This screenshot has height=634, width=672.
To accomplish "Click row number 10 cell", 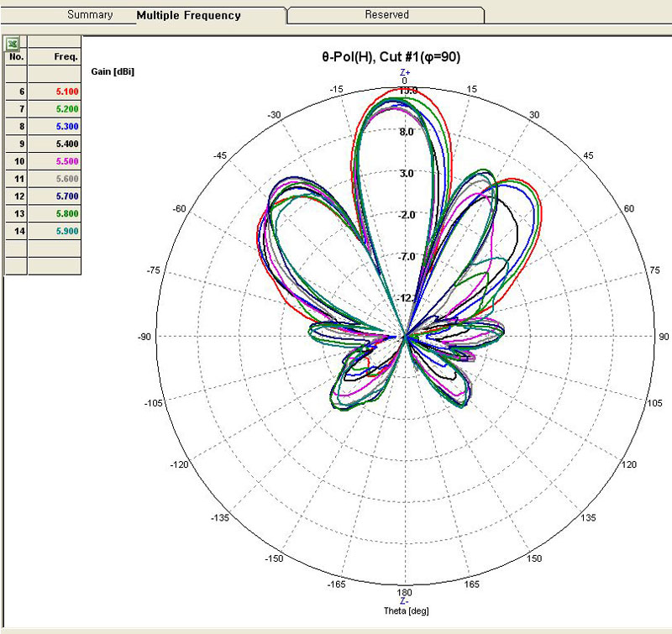I will [16, 161].
